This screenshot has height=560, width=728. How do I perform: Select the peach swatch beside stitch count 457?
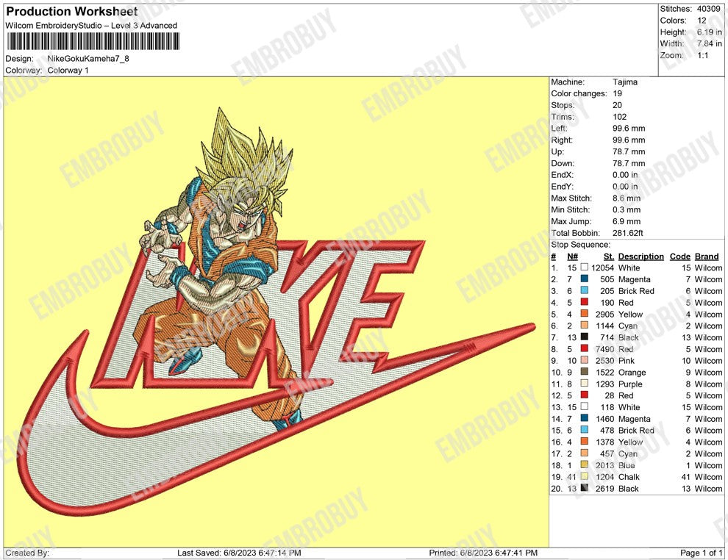click(584, 453)
